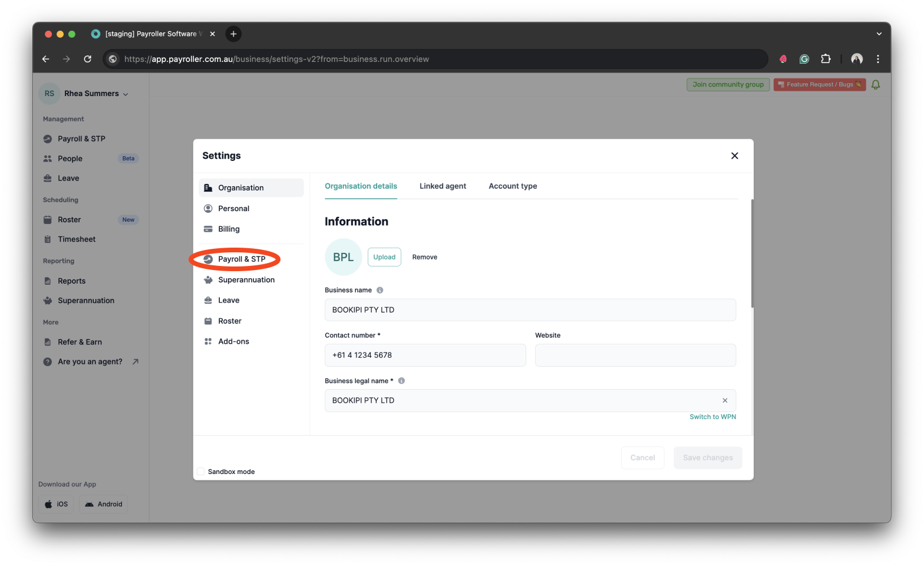This screenshot has width=924, height=566.
Task: Switch to the Account type tab
Action: pos(513,186)
